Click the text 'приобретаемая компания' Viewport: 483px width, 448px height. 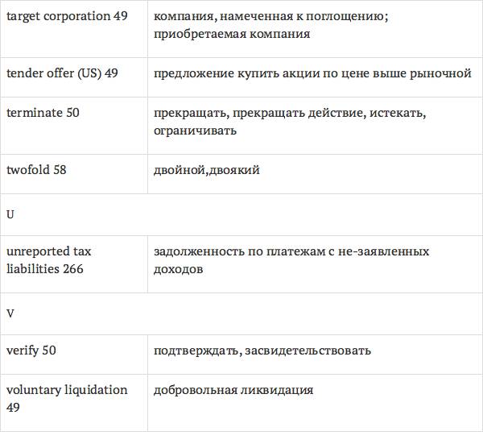click(232, 34)
